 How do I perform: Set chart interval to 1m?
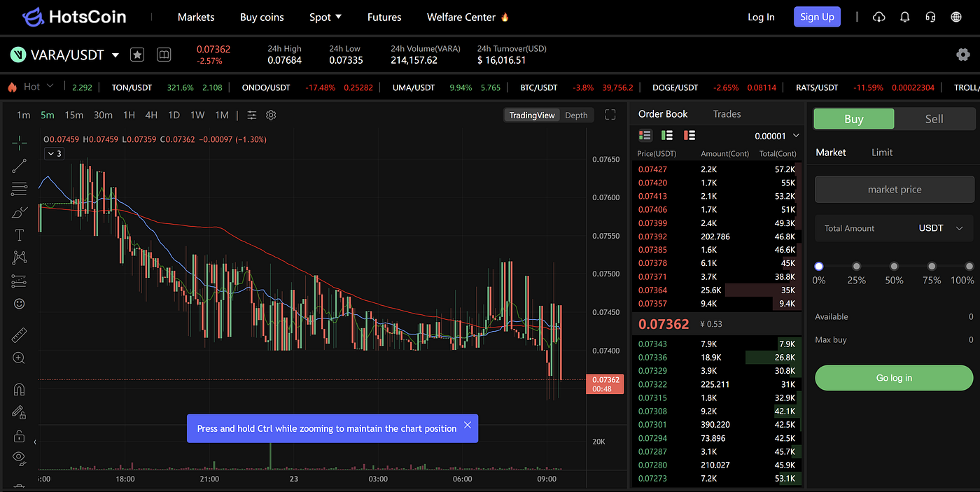pyautogui.click(x=24, y=115)
